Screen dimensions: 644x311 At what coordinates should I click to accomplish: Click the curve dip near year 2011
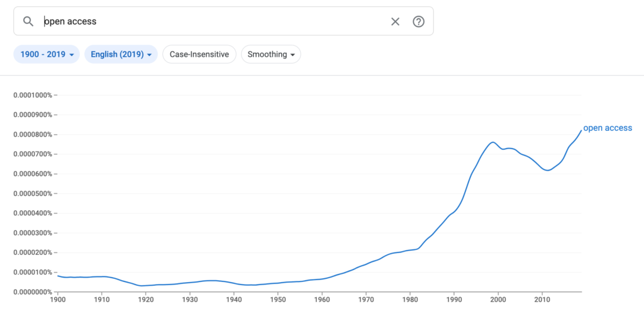[x=547, y=171]
